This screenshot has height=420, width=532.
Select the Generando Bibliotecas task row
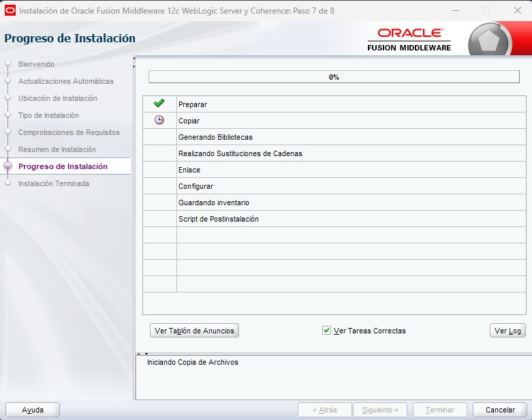[x=334, y=137]
